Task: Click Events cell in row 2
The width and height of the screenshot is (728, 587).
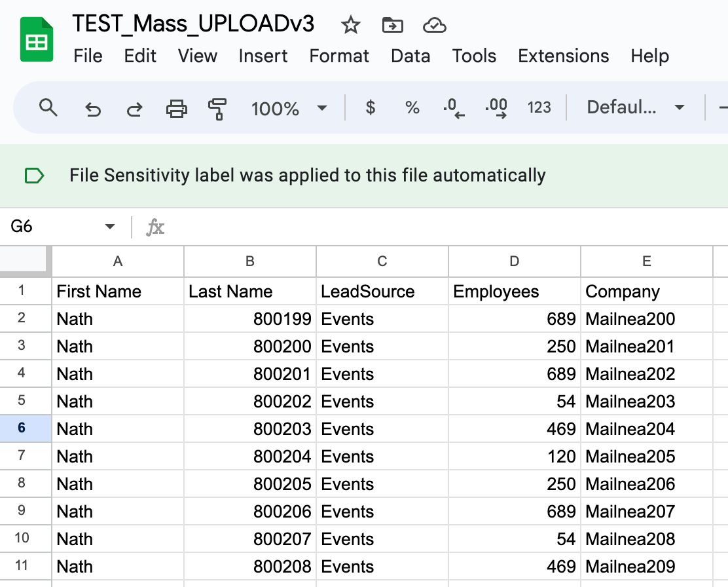Action: [x=382, y=319]
